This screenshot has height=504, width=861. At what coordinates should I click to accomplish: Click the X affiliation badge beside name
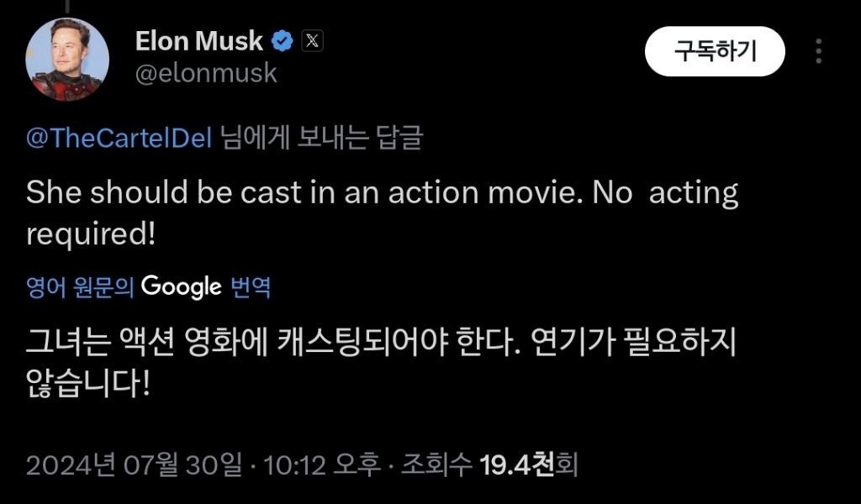[311, 40]
